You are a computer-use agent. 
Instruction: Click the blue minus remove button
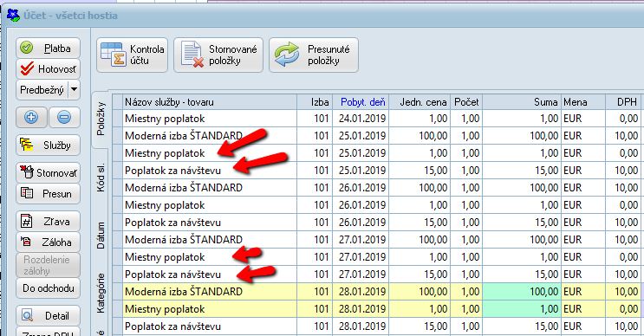pyautogui.click(x=64, y=117)
